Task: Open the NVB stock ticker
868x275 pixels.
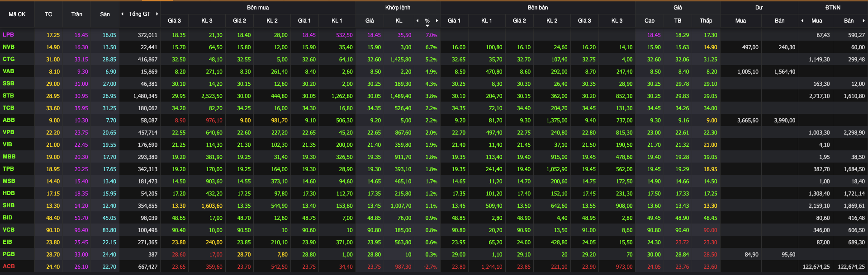Action: [x=9, y=47]
